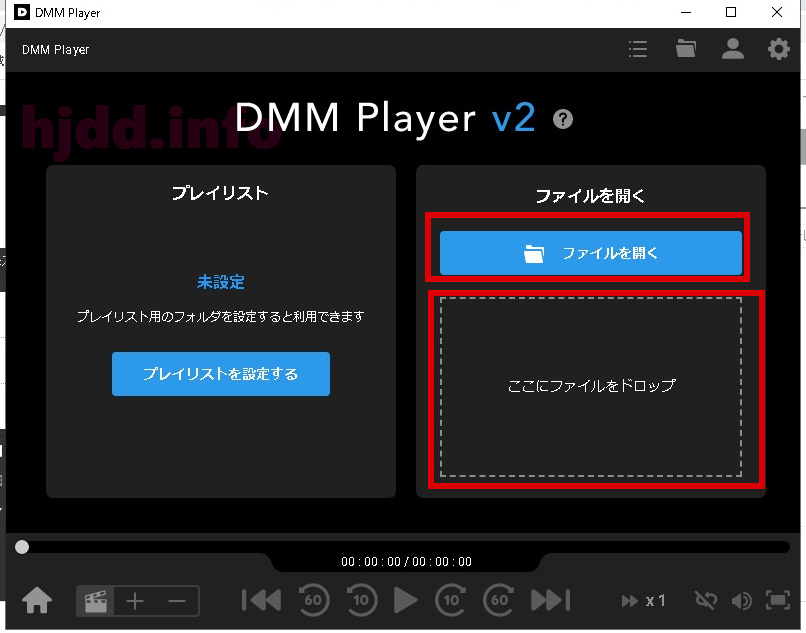Click the DMM Player v2 title
This screenshot has height=633, width=806.
click(x=385, y=118)
